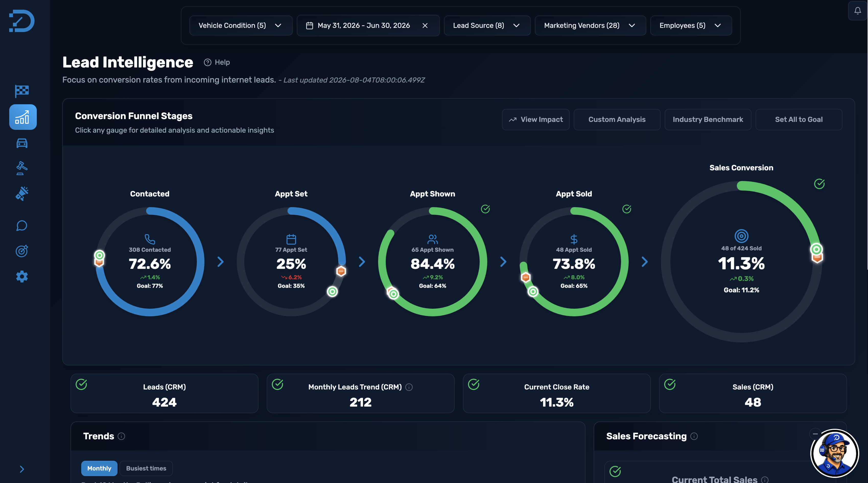Click info icon next to Monthly Leads Trend
The height and width of the screenshot is (483, 868).
tap(409, 387)
